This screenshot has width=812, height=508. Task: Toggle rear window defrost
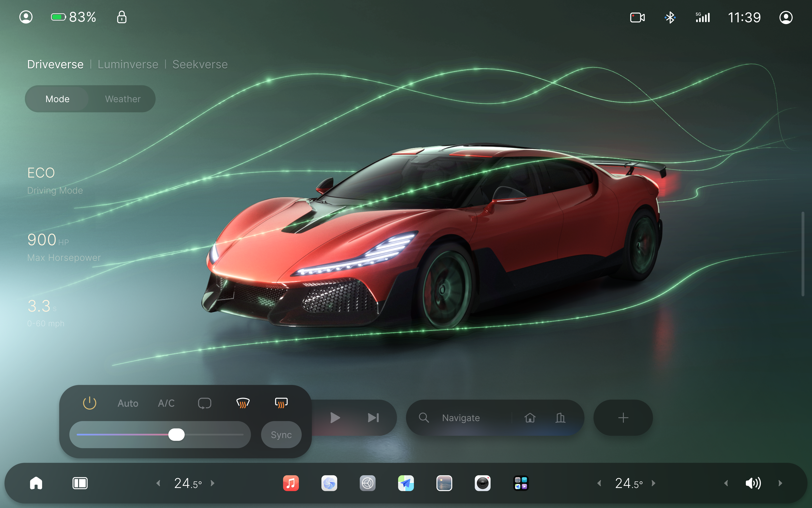point(281,403)
